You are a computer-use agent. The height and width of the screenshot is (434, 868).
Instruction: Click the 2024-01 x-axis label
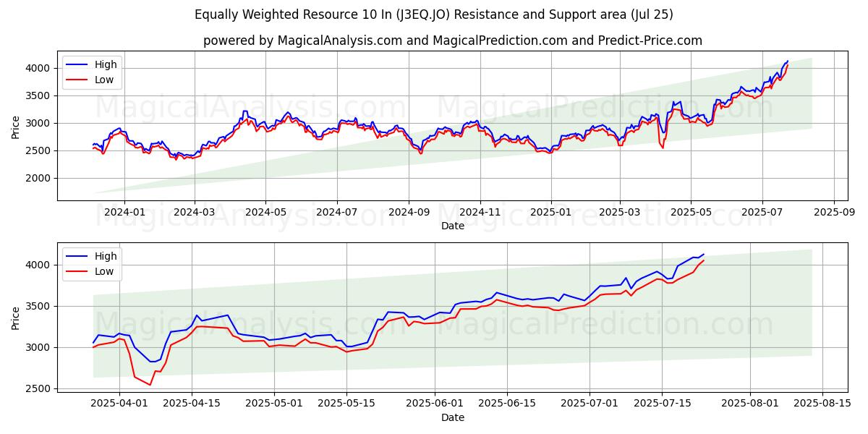[124, 213]
